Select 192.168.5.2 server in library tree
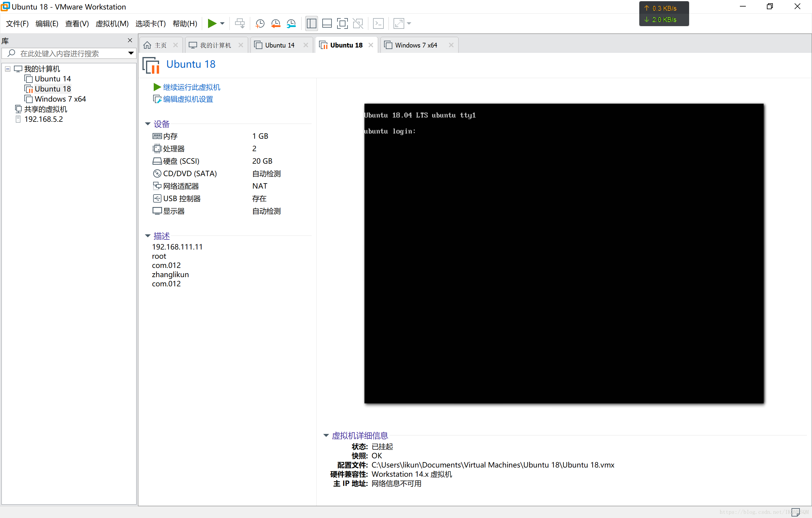 (39, 119)
